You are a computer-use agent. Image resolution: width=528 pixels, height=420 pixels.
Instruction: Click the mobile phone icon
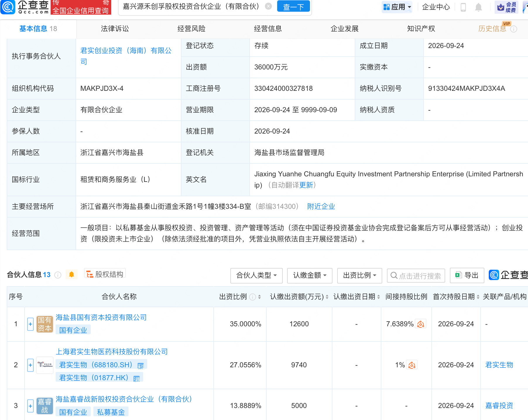tap(463, 7)
